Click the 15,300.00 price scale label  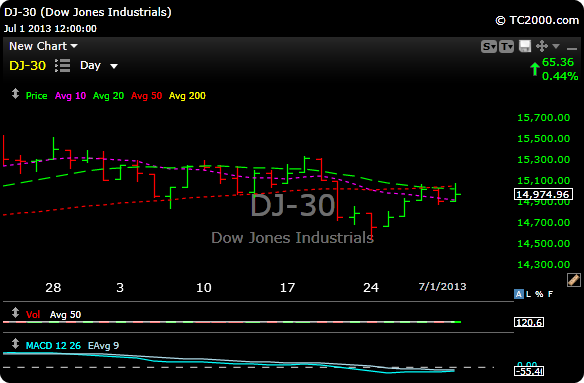pyautogui.click(x=544, y=159)
